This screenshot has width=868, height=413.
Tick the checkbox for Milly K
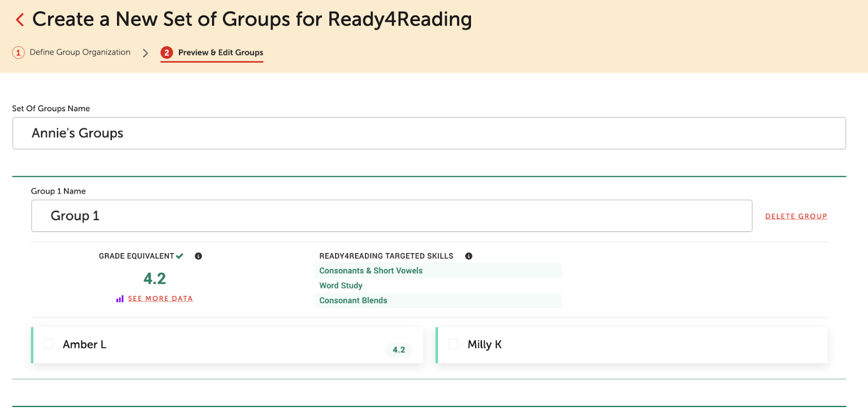(453, 344)
